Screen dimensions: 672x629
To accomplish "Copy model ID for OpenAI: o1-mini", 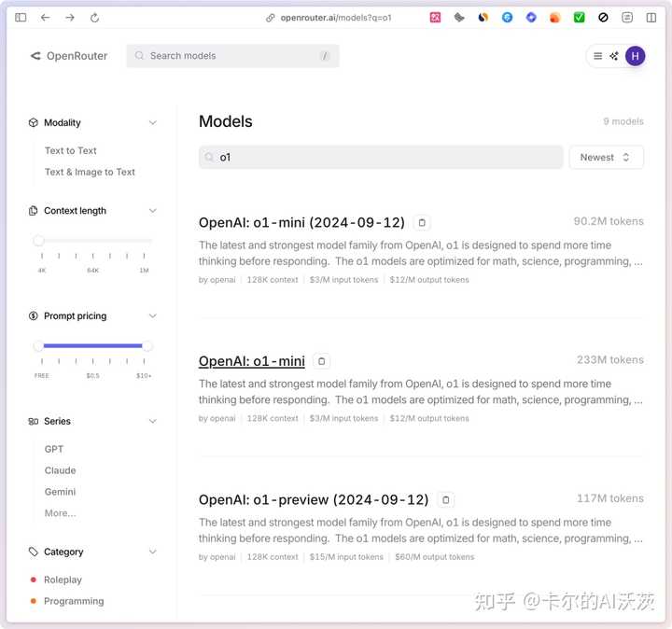I will [x=322, y=361].
